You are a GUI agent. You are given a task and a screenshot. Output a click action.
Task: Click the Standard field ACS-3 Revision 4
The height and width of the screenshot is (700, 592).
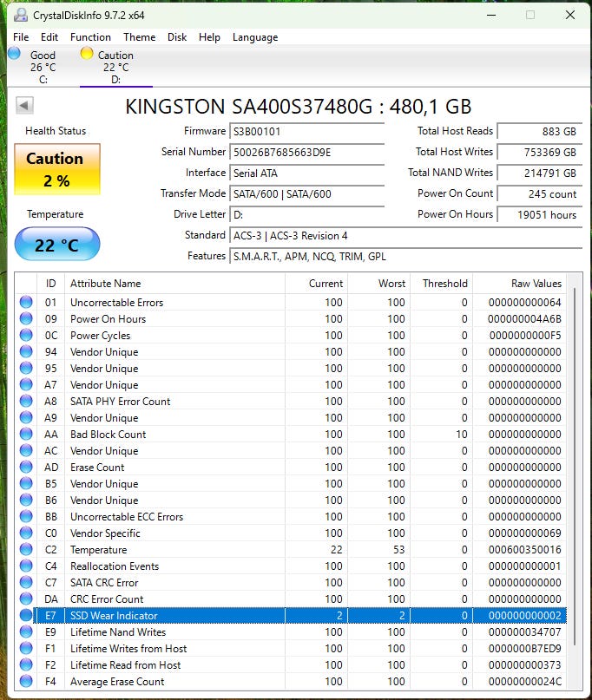pyautogui.click(x=405, y=236)
